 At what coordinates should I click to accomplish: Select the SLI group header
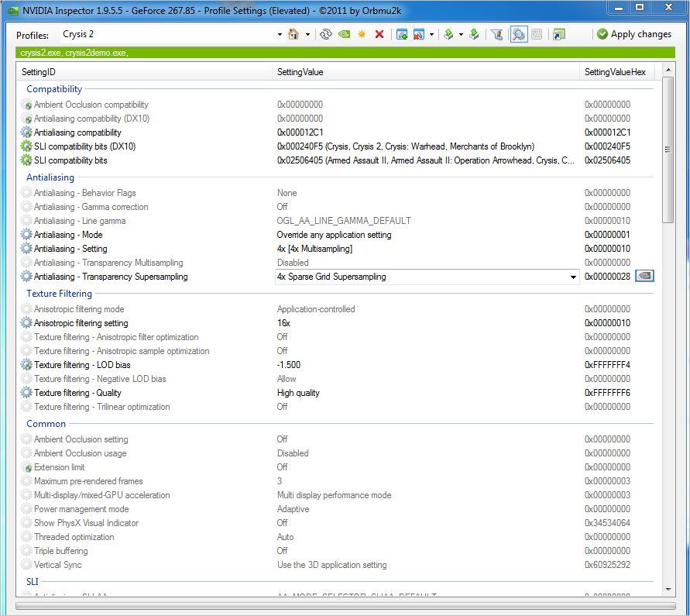point(32,582)
